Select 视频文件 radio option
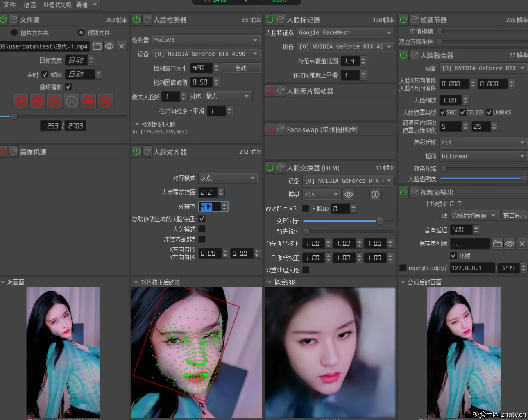The image size is (528, 420). click(81, 32)
